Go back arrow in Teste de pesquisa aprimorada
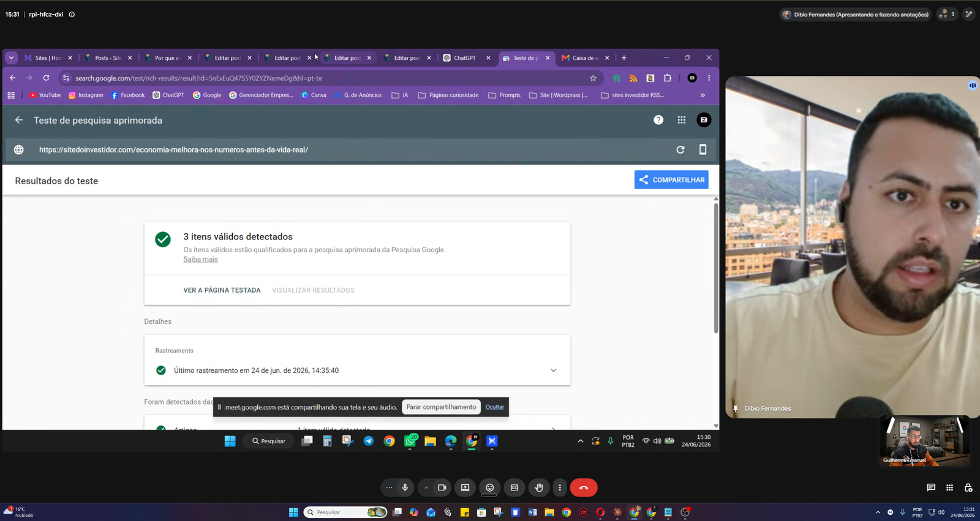Screen dimensions: 980x521 19,120
